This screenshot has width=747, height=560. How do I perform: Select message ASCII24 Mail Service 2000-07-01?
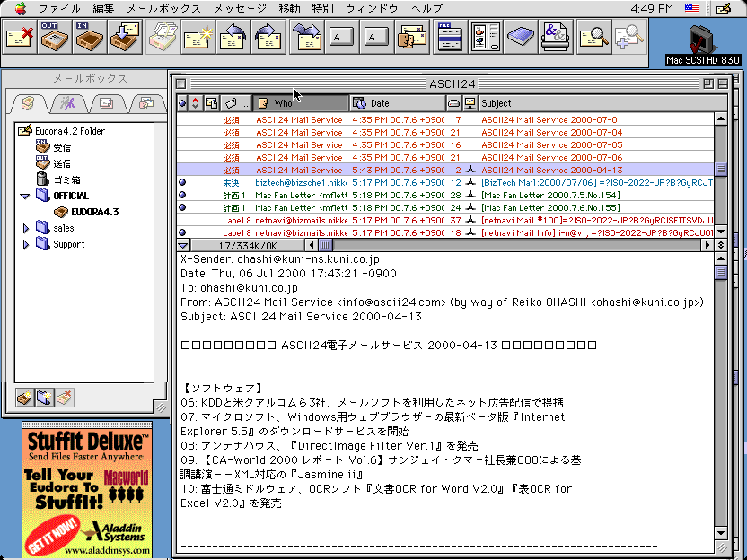pyautogui.click(x=445, y=120)
